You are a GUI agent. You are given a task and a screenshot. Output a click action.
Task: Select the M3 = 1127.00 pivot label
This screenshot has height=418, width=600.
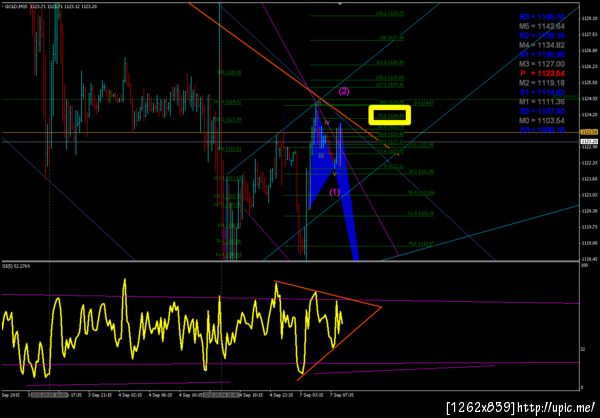click(542, 64)
